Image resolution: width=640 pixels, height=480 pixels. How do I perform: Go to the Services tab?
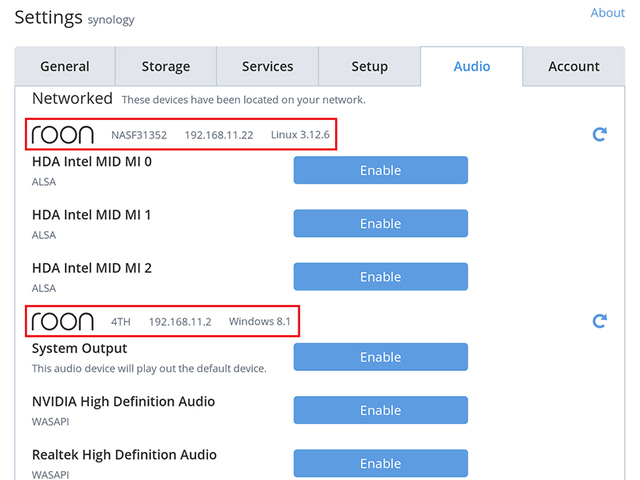pos(268,67)
